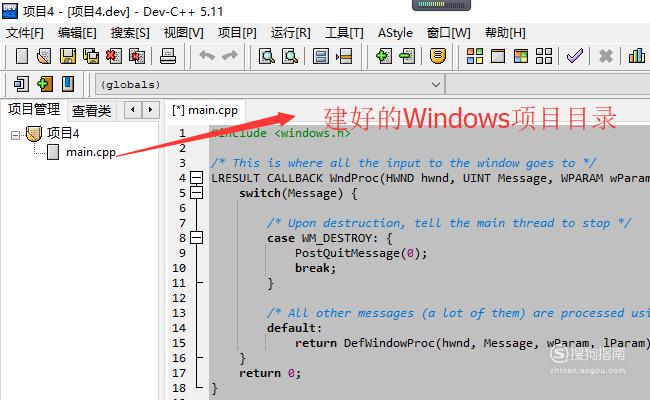650x400 pixels.
Task: Open the 搜索[S] menu
Action: [130, 33]
